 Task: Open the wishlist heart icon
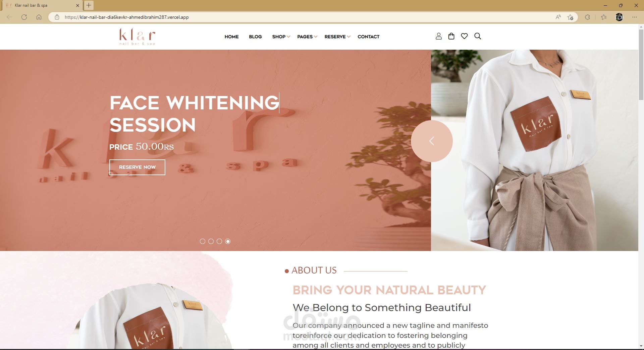click(x=464, y=36)
